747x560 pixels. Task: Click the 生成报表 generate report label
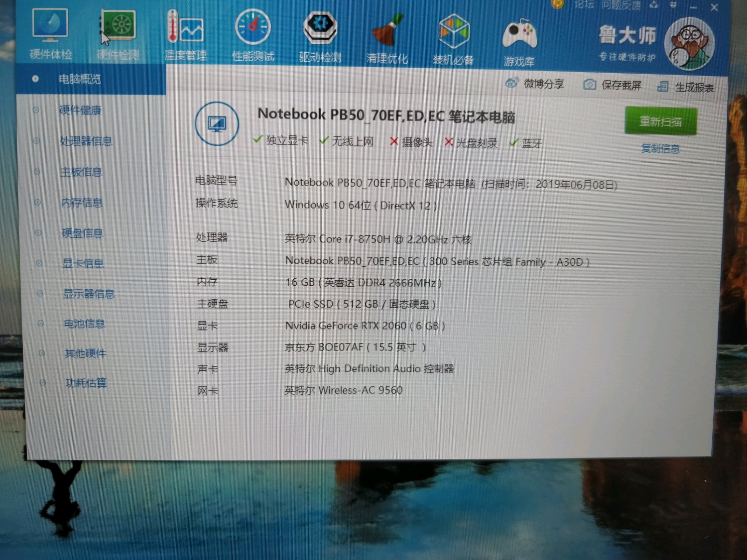(x=695, y=88)
